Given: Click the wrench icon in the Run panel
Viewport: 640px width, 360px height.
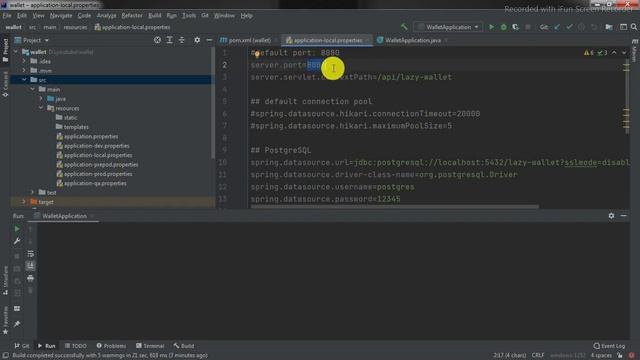Looking at the screenshot, I should pyautogui.click(x=17, y=241).
